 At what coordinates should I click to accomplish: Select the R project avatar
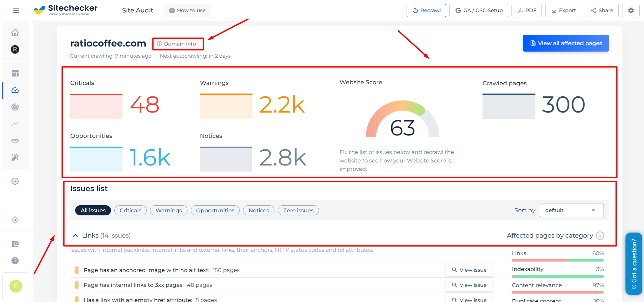coord(15,50)
